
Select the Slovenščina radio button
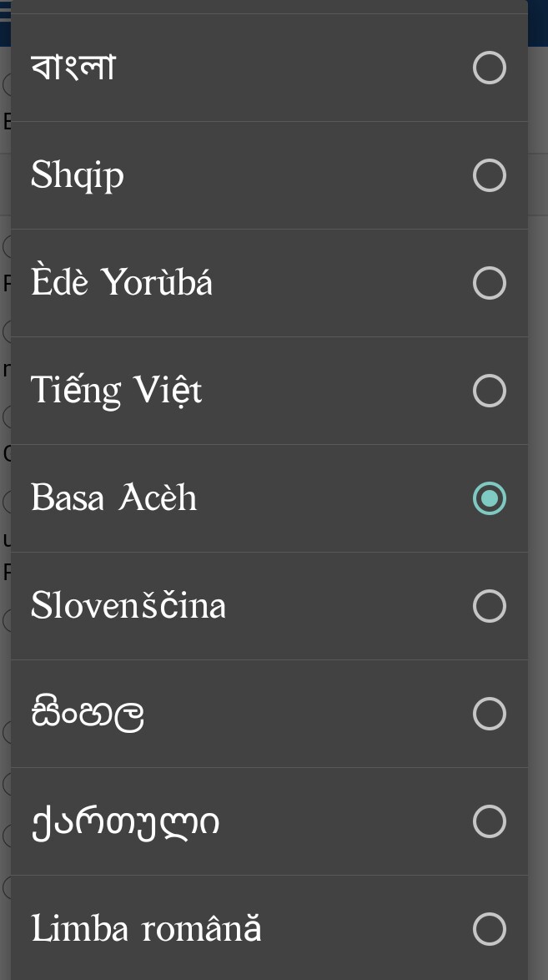(x=489, y=606)
